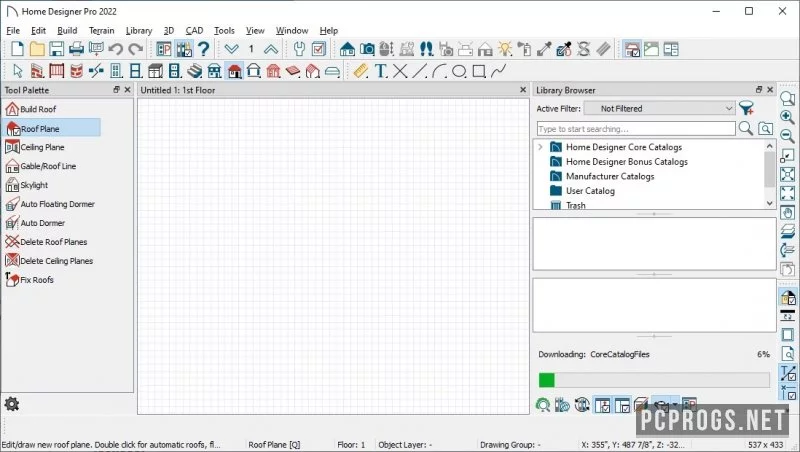Image resolution: width=800 pixels, height=452 pixels.
Task: Open the CAD menu
Action: (x=194, y=31)
